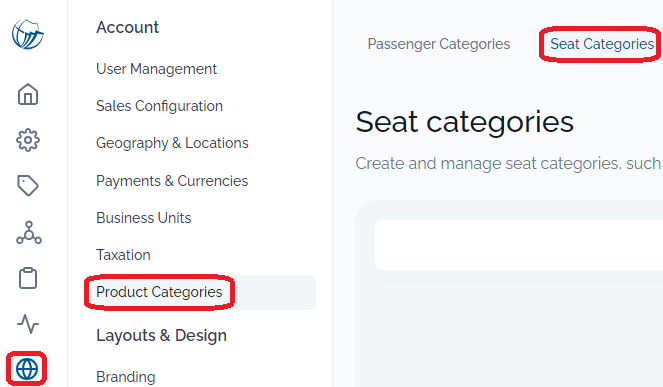
Task: Open the home icon in sidebar
Action: click(28, 94)
